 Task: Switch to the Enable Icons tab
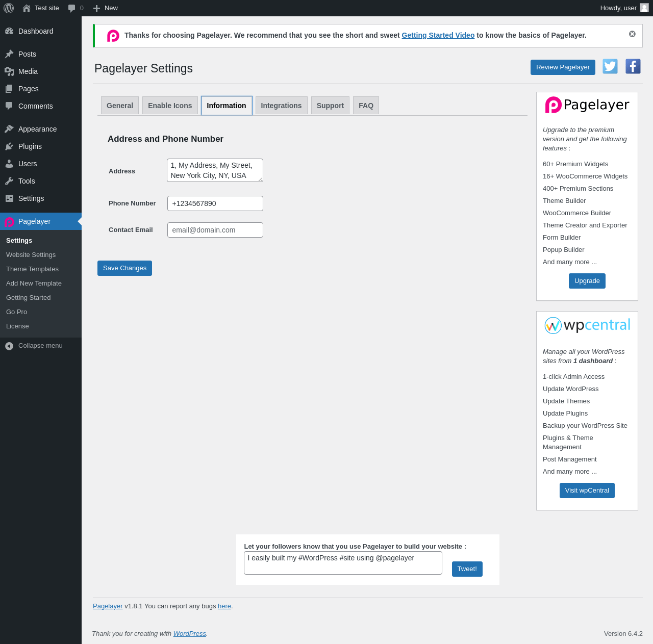coord(170,106)
